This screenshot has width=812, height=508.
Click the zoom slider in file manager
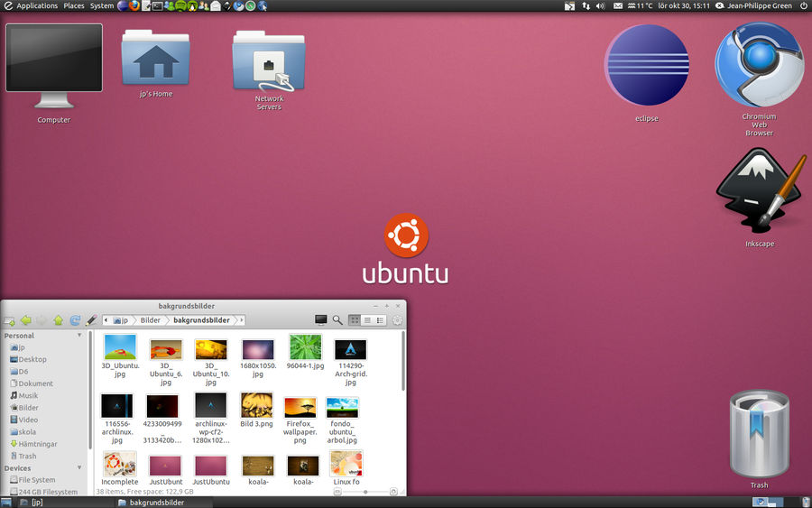365,492
